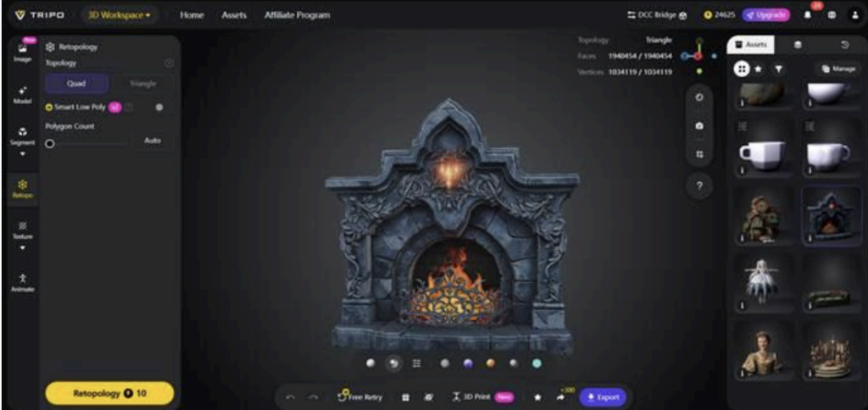The height and width of the screenshot is (410, 868).
Task: Select Quad topology option
Action: click(x=76, y=84)
